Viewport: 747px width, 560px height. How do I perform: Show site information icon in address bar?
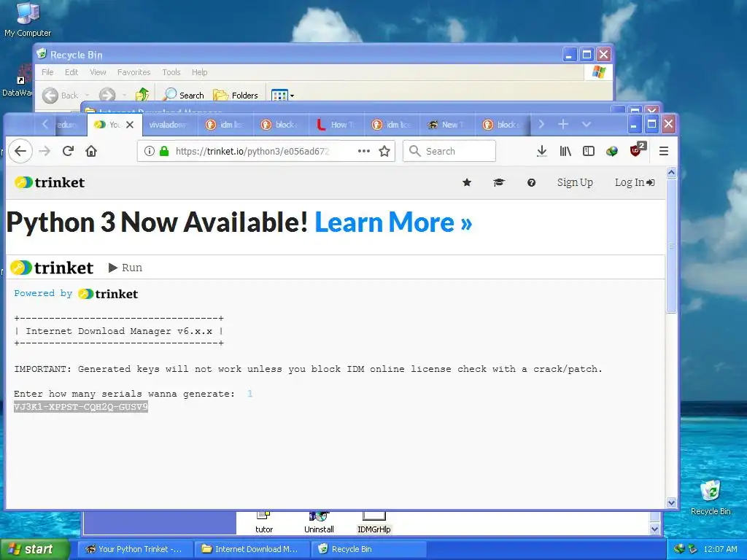(149, 151)
